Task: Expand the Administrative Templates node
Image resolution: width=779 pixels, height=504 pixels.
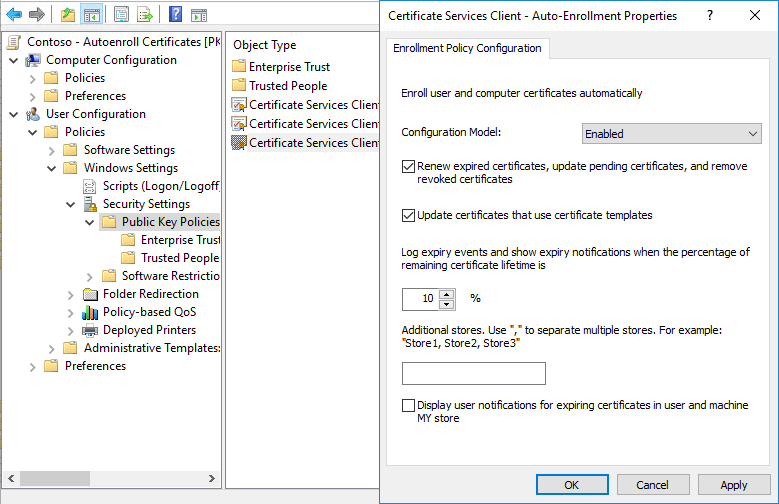Action: pyautogui.click(x=52, y=348)
